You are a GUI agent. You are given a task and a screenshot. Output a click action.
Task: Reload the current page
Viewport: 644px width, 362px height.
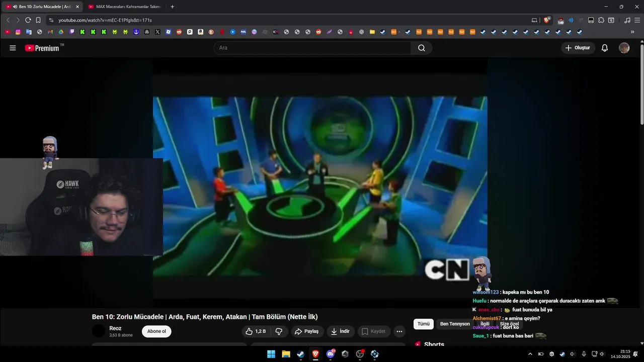pos(28,20)
